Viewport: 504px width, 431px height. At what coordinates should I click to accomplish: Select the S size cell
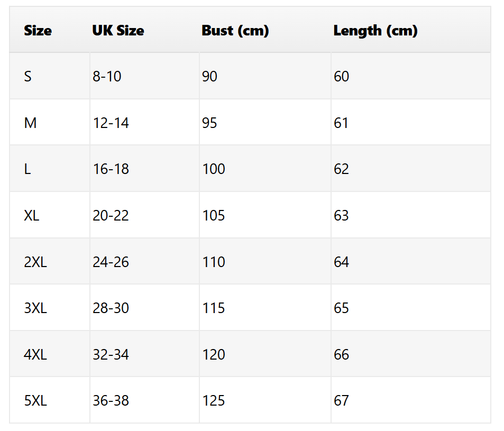28,77
